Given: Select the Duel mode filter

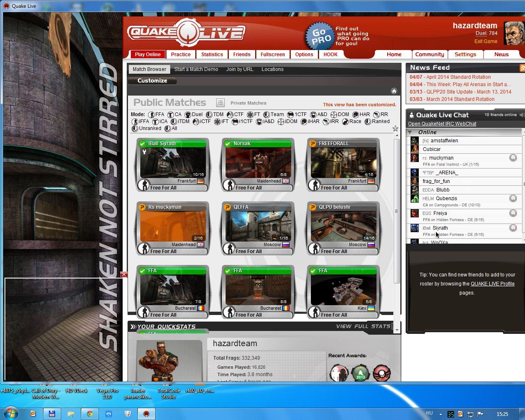Looking at the screenshot, I should (194, 114).
